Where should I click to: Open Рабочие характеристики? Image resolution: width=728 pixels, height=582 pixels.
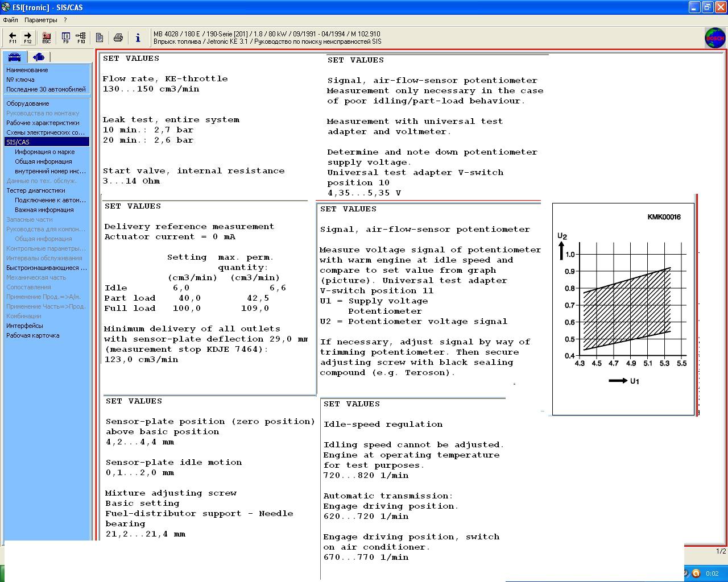click(x=43, y=123)
